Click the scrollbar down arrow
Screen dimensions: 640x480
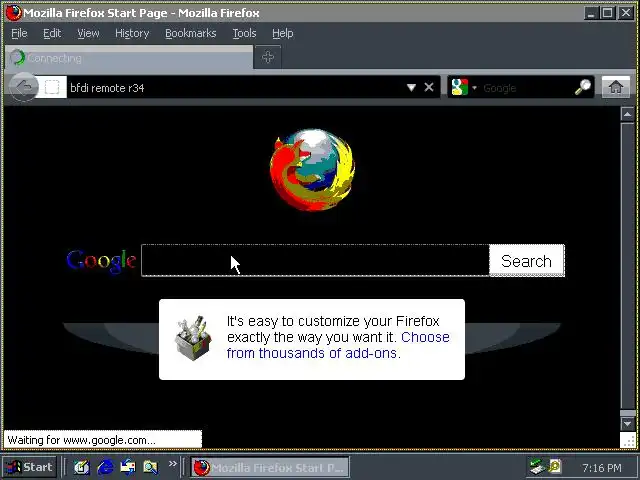tap(627, 423)
